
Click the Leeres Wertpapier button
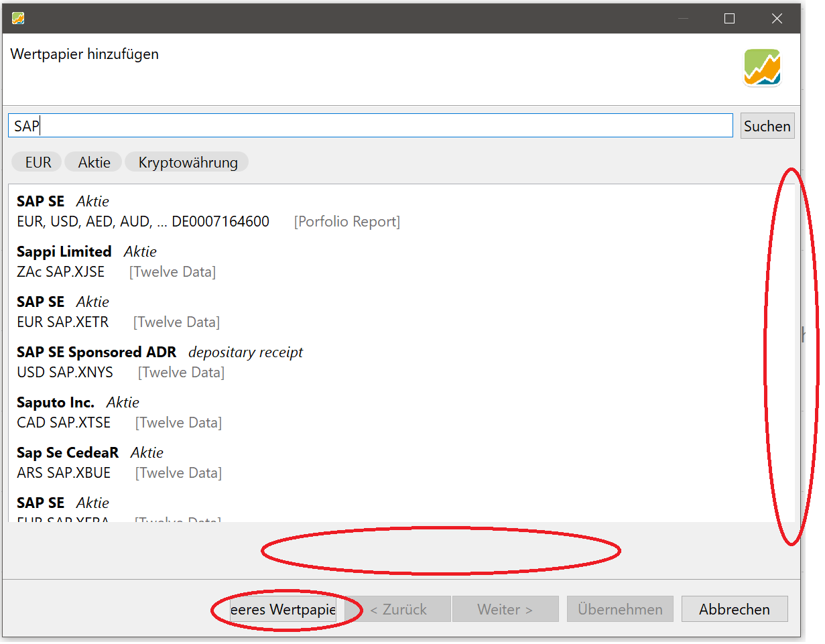click(283, 609)
